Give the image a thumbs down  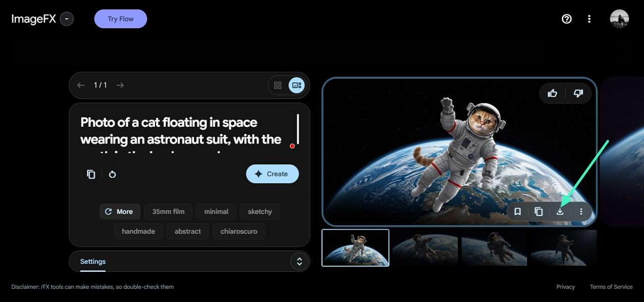(x=578, y=93)
